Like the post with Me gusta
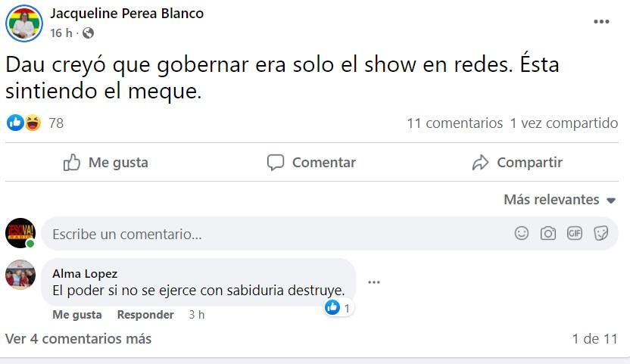This screenshot has width=630, height=364. (x=106, y=162)
